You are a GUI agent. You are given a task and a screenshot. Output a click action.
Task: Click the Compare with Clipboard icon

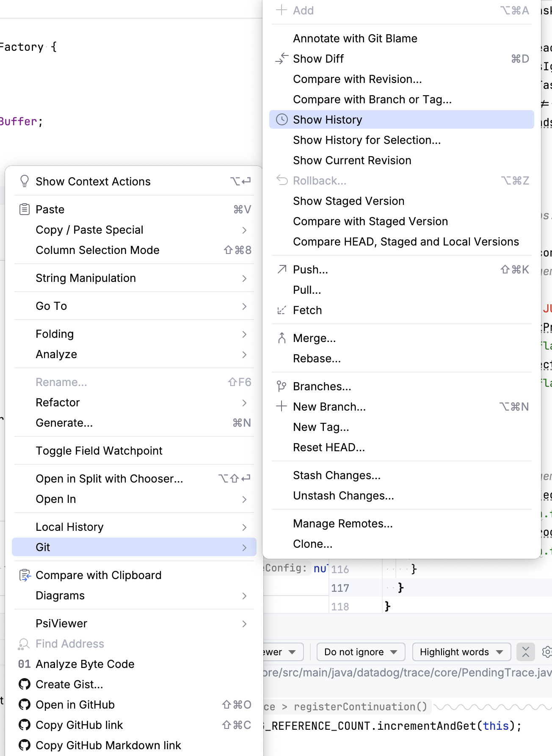tap(25, 575)
